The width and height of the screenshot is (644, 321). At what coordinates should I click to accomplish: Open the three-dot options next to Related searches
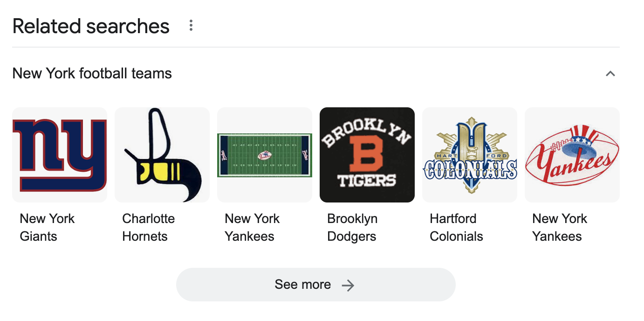(x=191, y=26)
